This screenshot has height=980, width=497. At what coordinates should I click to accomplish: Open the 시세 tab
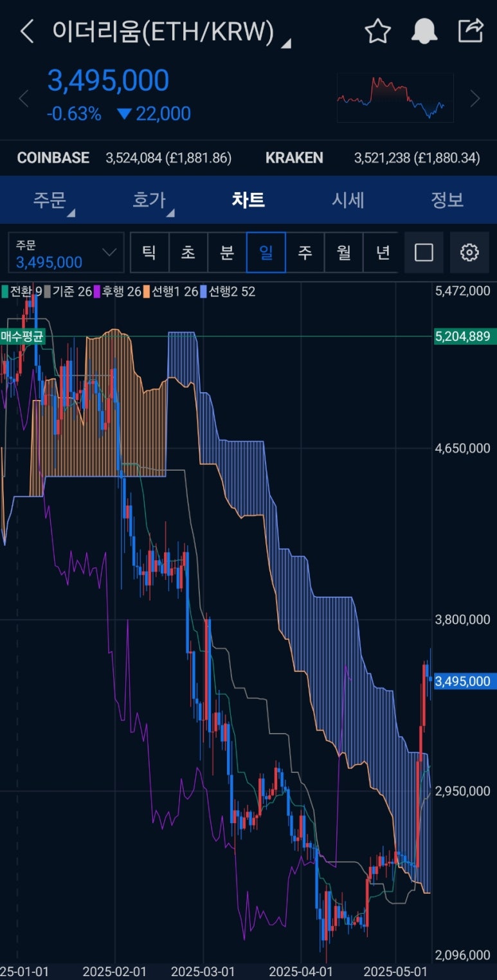(x=348, y=200)
